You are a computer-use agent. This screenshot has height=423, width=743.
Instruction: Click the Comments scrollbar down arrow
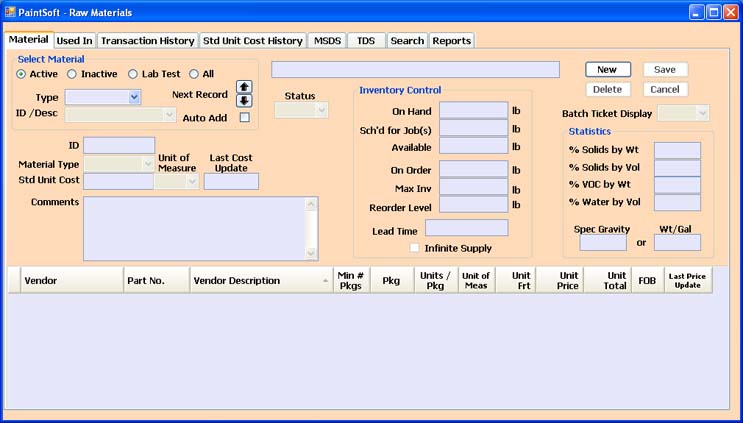point(311,253)
